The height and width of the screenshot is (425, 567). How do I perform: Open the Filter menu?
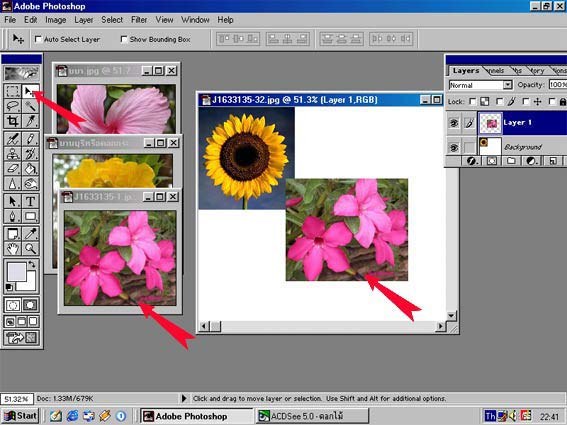pyautogui.click(x=139, y=20)
